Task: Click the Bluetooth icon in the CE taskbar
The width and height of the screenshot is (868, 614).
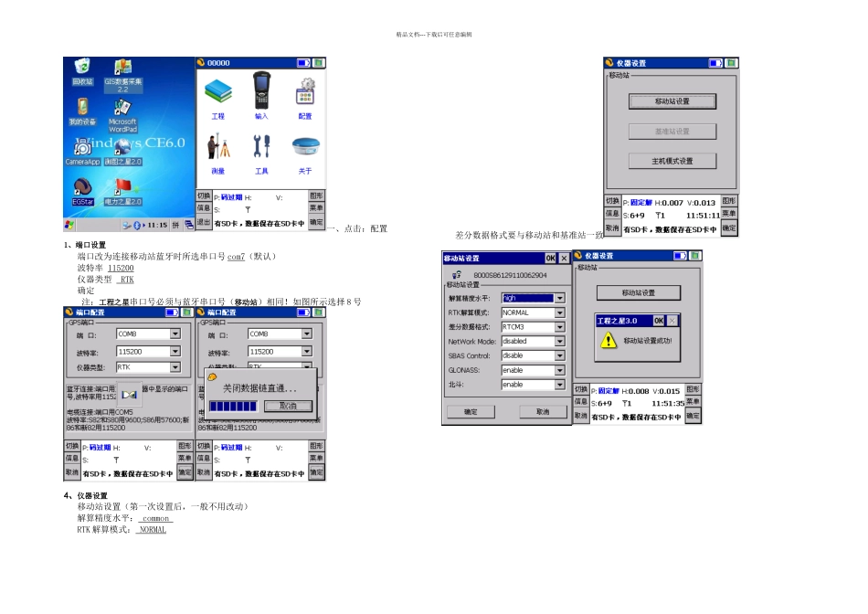Action: (x=137, y=226)
